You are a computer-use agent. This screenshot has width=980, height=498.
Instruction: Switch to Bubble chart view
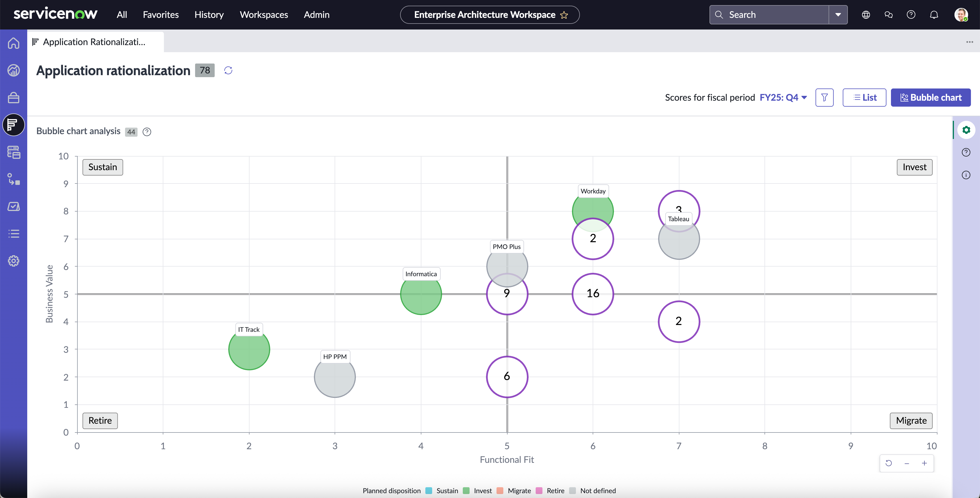coord(931,98)
